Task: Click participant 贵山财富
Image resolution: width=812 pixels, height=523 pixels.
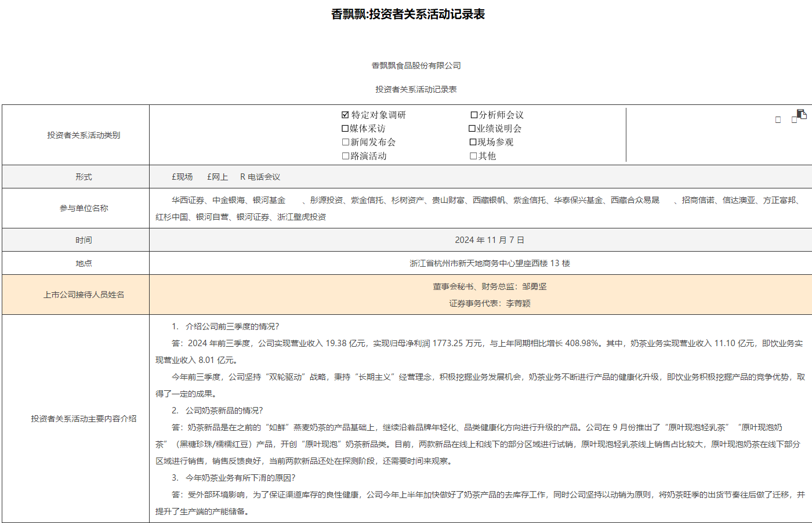Action: click(448, 200)
